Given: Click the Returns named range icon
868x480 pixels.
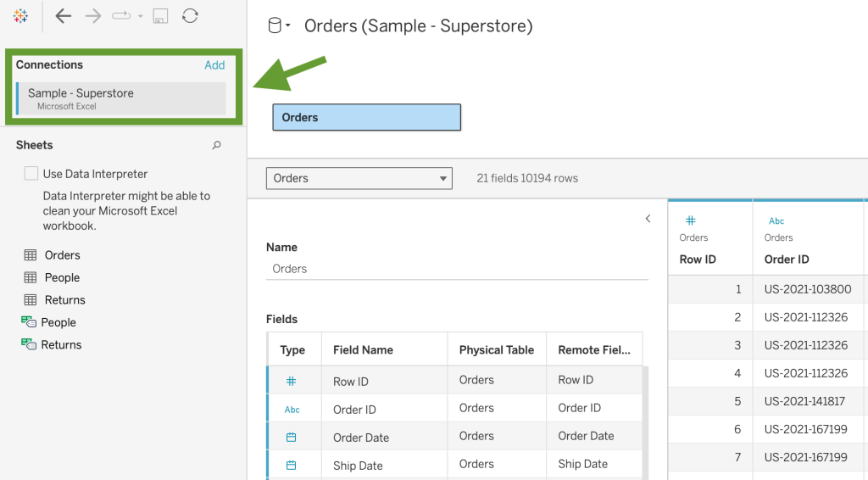Looking at the screenshot, I should coord(29,343).
